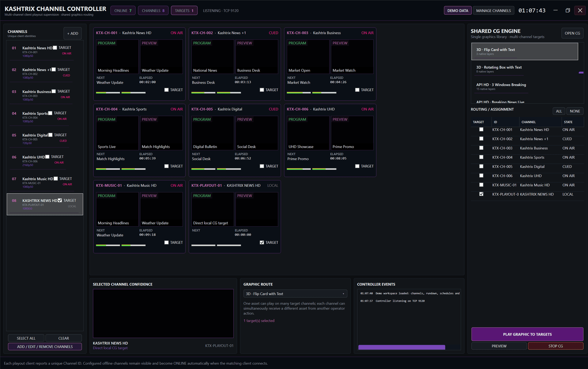588x369 pixels.
Task: Open the Graphic Route dropdown arrow
Action: coord(343,294)
